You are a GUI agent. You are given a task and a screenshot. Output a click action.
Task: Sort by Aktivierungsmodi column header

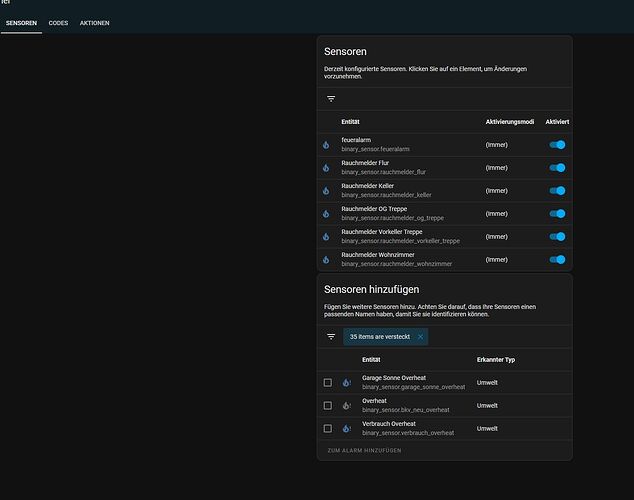(x=509, y=122)
